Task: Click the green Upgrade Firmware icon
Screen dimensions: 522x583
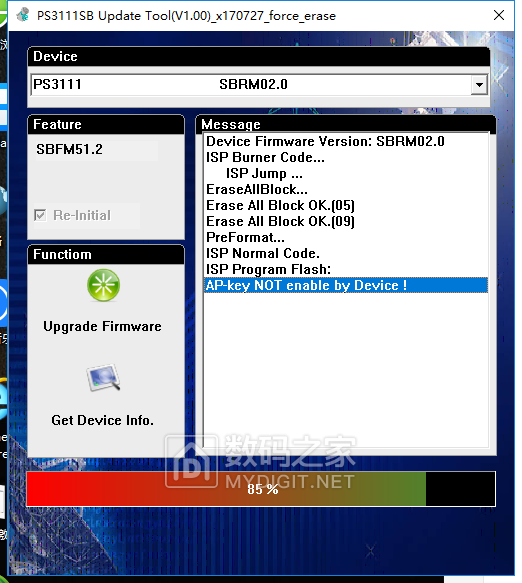Action: point(103,285)
